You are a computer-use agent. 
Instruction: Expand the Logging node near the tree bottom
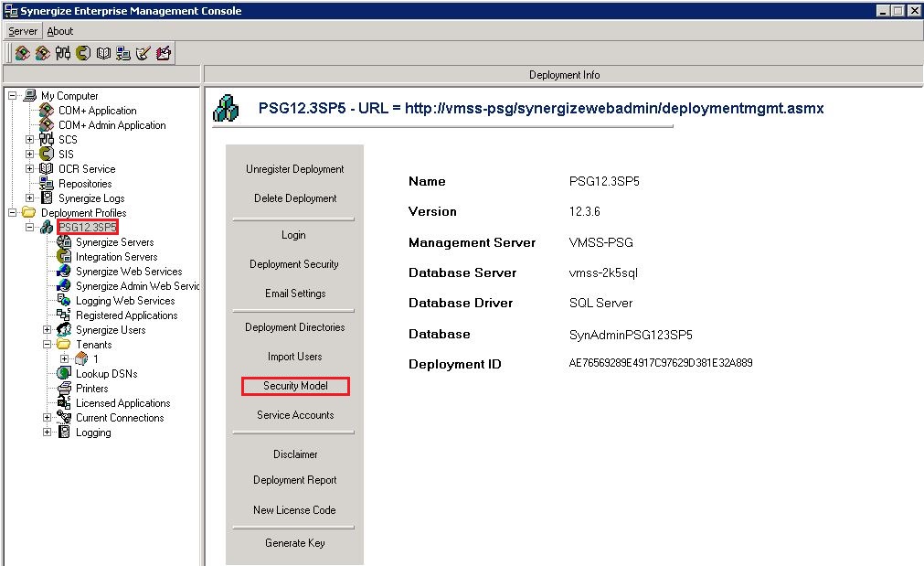click(x=48, y=432)
